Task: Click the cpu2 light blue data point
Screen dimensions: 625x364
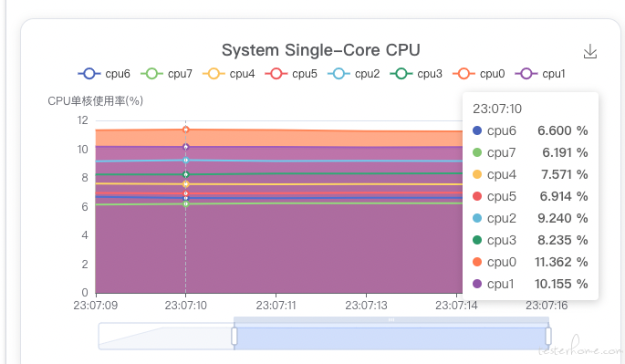Action: pyautogui.click(x=186, y=161)
